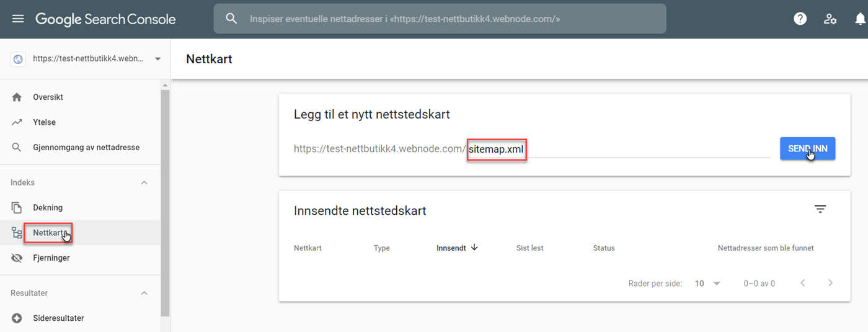Open Dekning report
Image resolution: width=868 pixels, height=332 pixels.
pos(48,208)
